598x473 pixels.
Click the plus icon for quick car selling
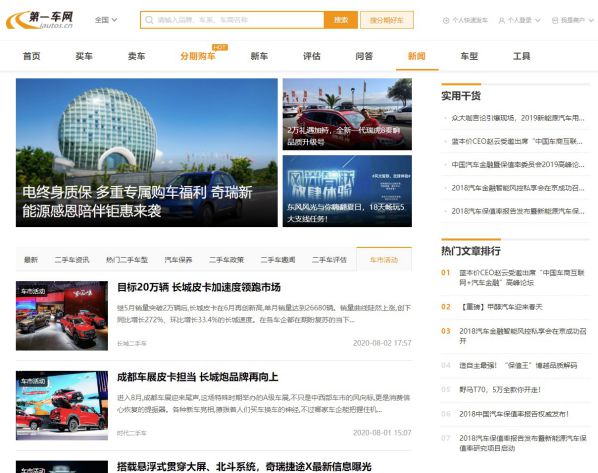point(446,20)
